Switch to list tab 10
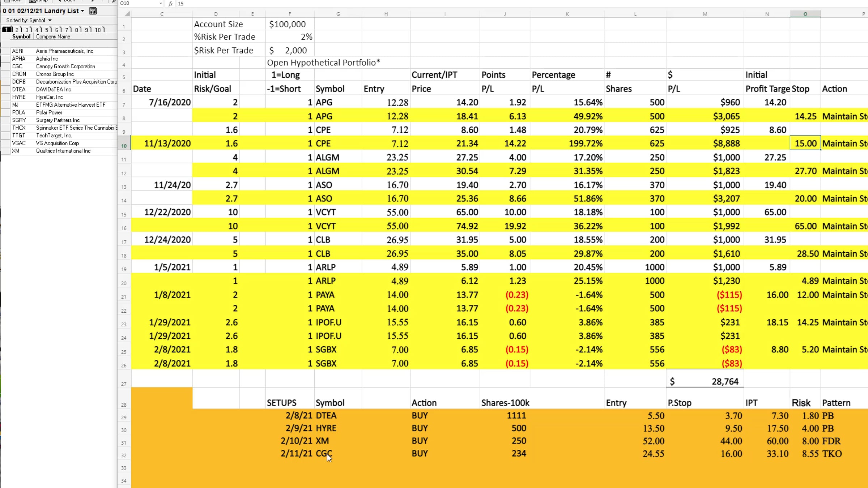This screenshot has height=488, width=868. point(99,30)
